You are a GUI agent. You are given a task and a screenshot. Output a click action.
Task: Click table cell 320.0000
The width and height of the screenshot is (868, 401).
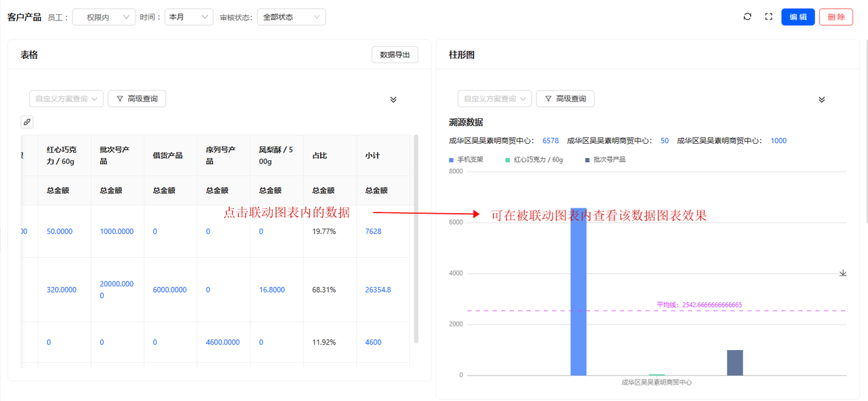[62, 290]
